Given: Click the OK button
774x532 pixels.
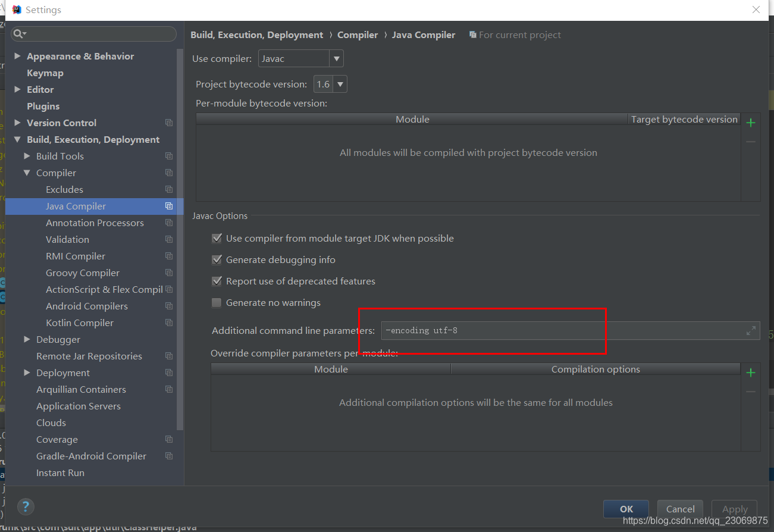Looking at the screenshot, I should [x=626, y=509].
